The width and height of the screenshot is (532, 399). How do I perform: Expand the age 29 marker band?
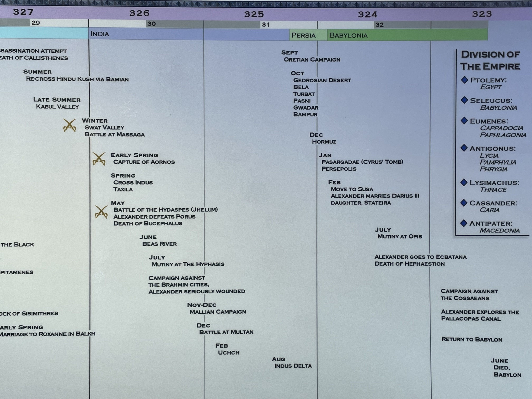(36, 23)
